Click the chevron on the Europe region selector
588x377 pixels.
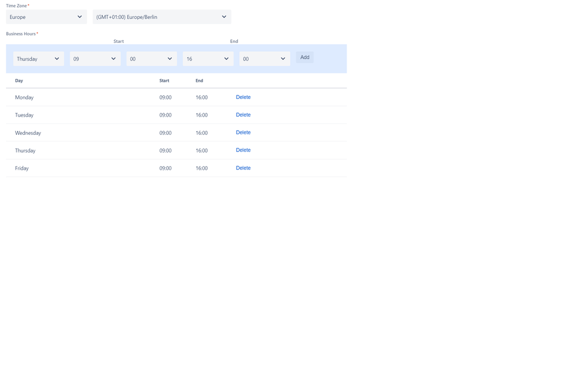[81, 16]
